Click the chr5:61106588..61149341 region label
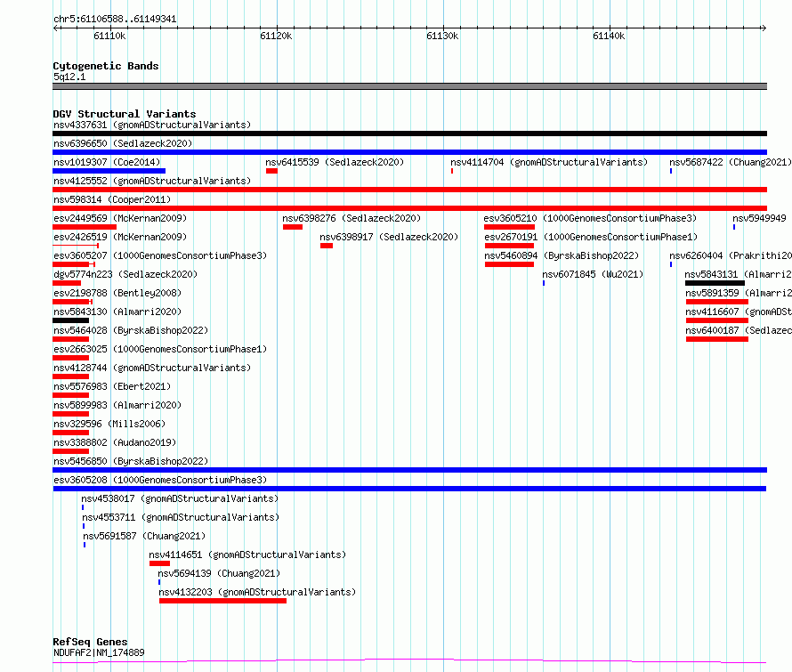Screen dimensions: 792x672 click(115, 20)
